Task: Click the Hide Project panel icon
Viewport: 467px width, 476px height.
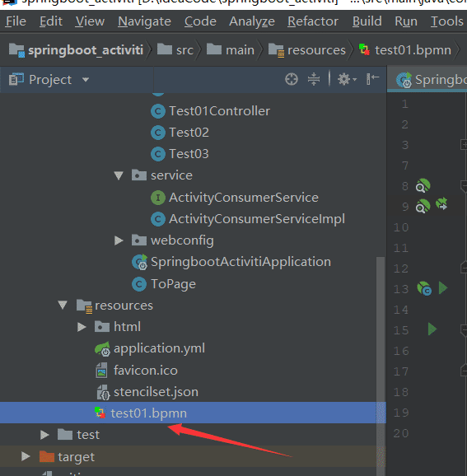Action: pos(372,79)
